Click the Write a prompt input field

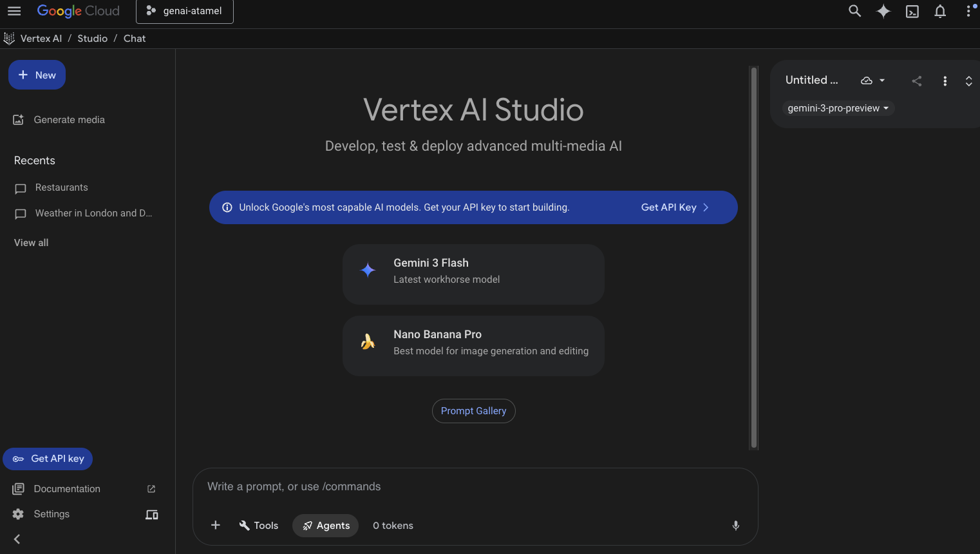(x=475, y=487)
